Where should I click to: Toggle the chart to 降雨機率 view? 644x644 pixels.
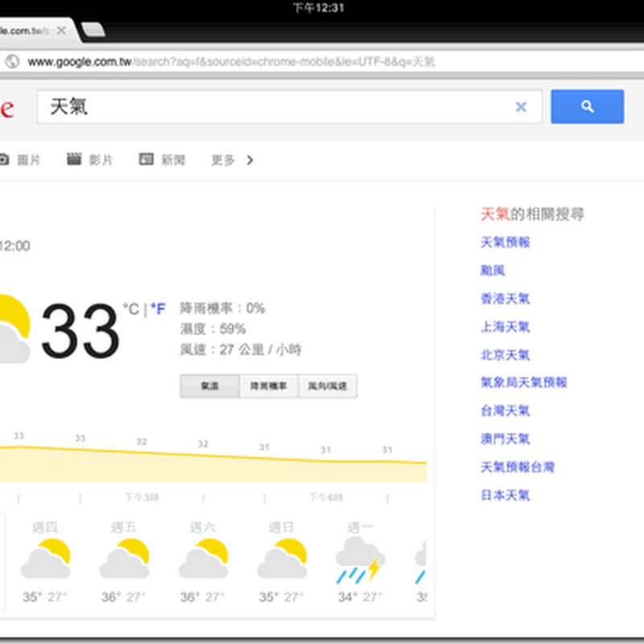(269, 386)
